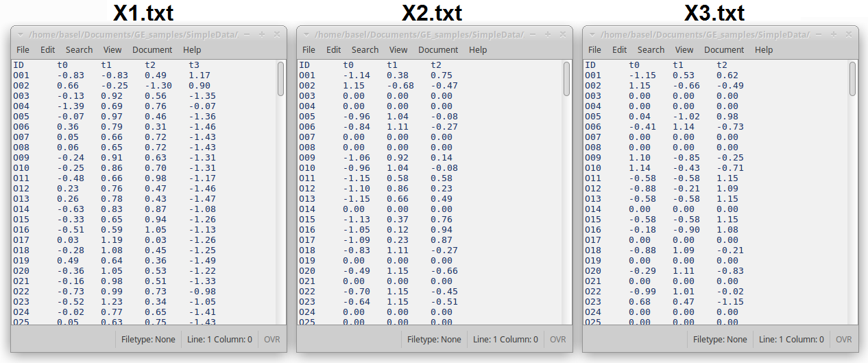Maximize the X3.txt window with plus icon

point(834,34)
